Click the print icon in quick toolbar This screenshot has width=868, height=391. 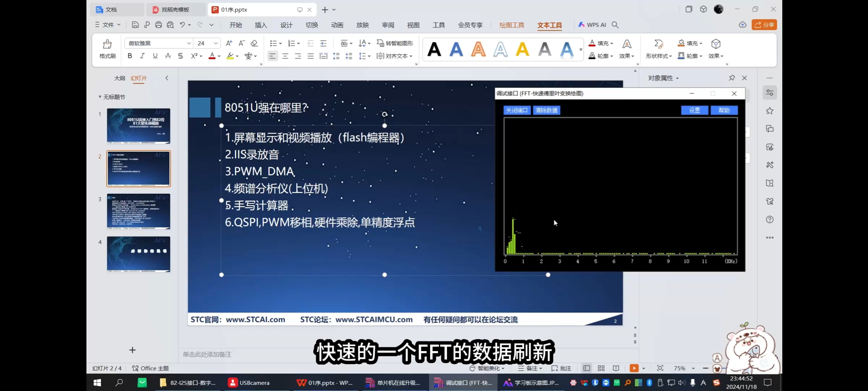pos(158,25)
